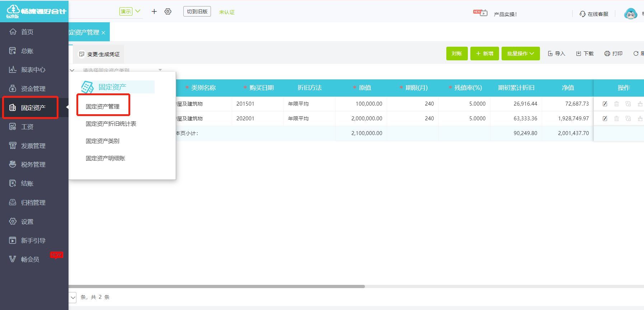The image size is (644, 310).
Task: Select 固定资产折旧统计表 in the submenu
Action: 111,124
